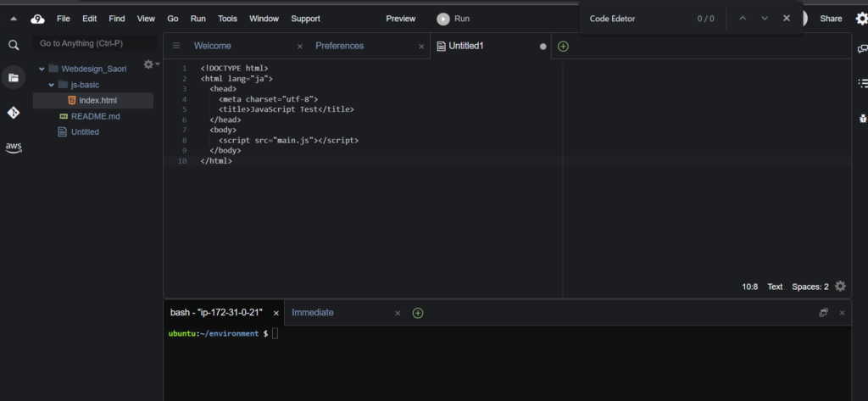Open the search panel magnifier icon
Screen dimensions: 868x401
pyautogui.click(x=14, y=45)
